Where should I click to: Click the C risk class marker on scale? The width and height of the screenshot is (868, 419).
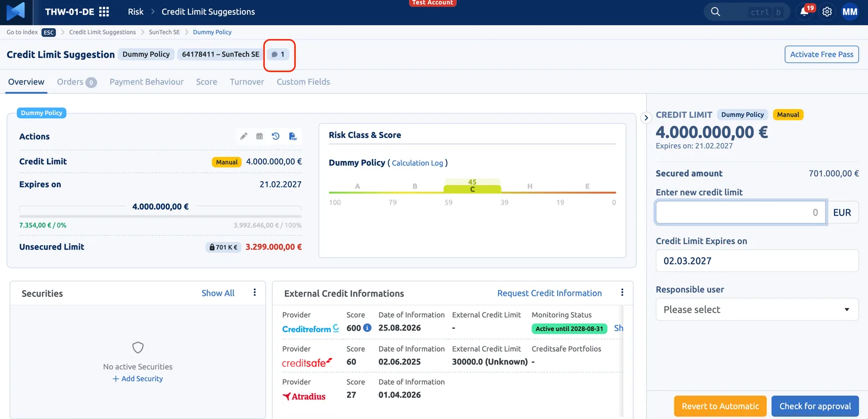[x=473, y=189]
